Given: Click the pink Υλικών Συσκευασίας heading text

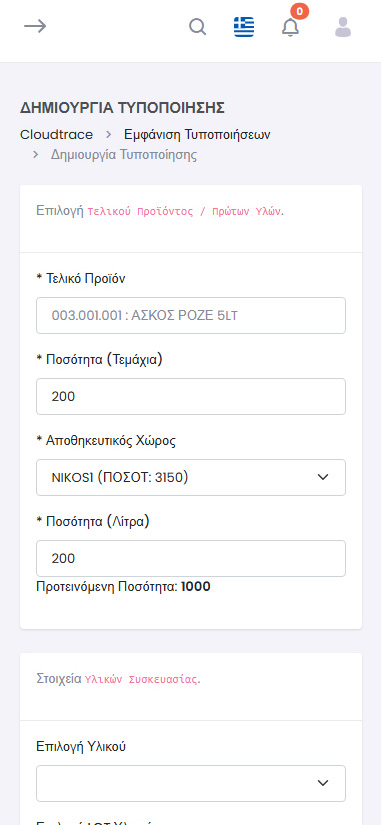Looking at the screenshot, I should pyautogui.click(x=141, y=679).
